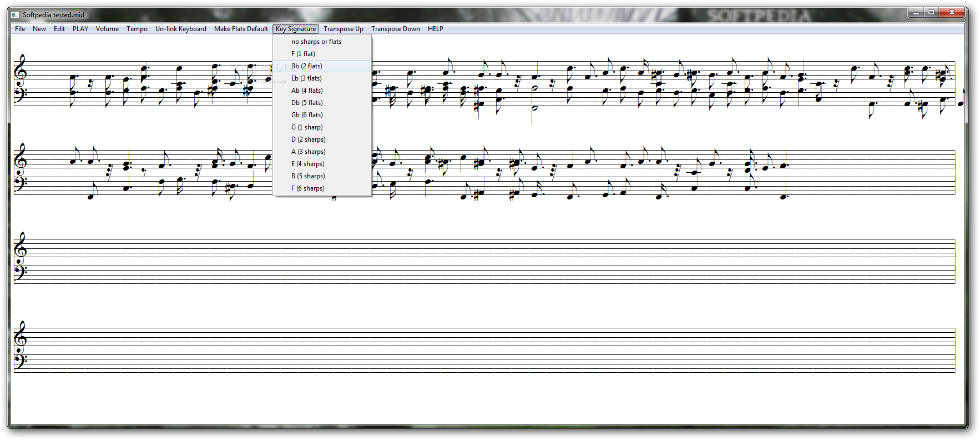Open the File menu
980x440 pixels.
(x=20, y=29)
